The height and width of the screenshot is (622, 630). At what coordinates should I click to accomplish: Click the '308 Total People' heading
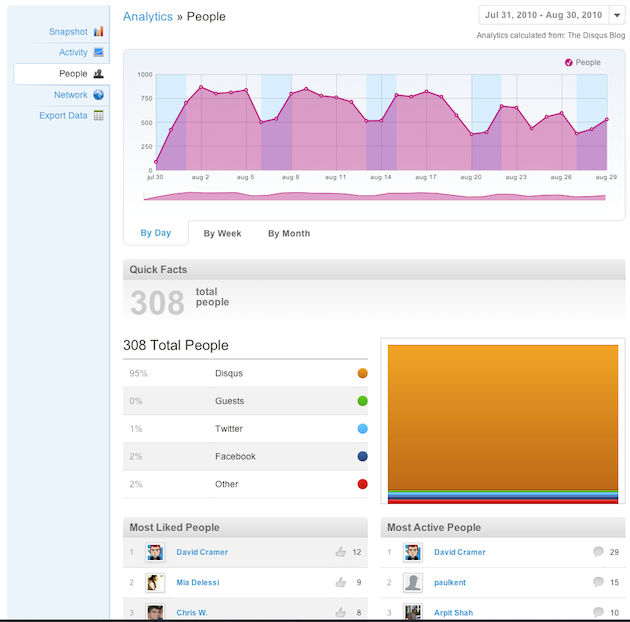pos(176,345)
